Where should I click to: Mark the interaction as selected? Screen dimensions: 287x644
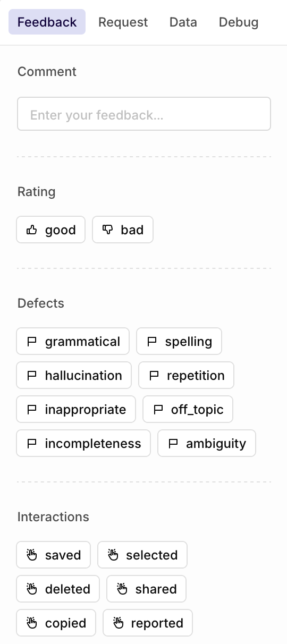[x=142, y=555]
